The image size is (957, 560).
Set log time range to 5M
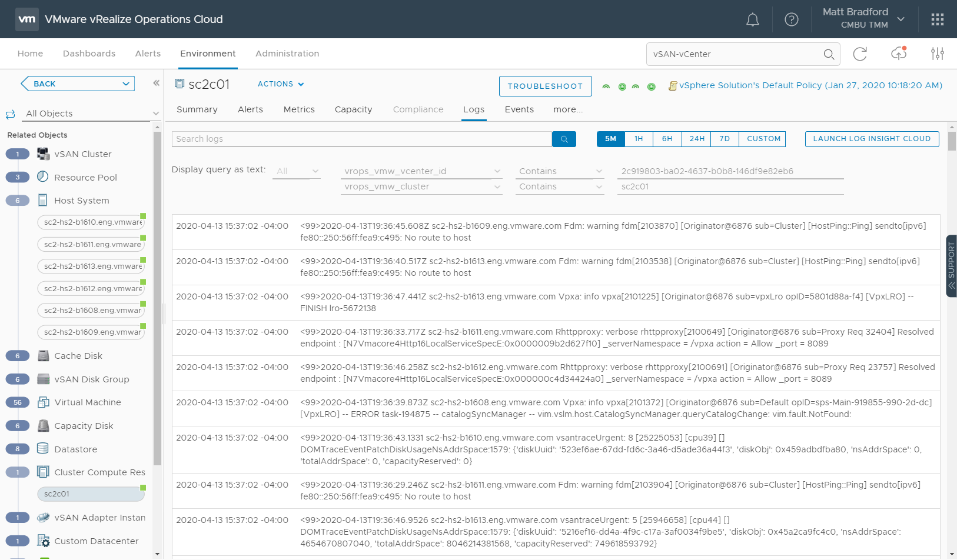610,139
